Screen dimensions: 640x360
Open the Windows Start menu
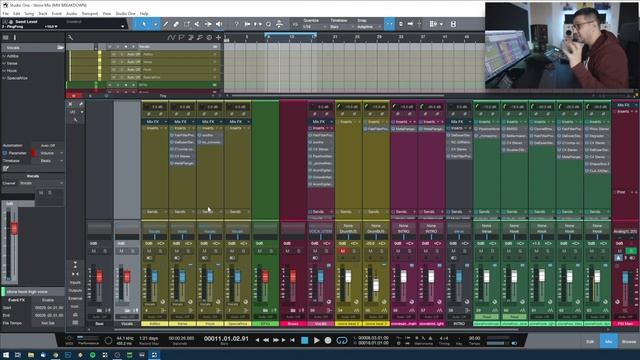[6, 355]
